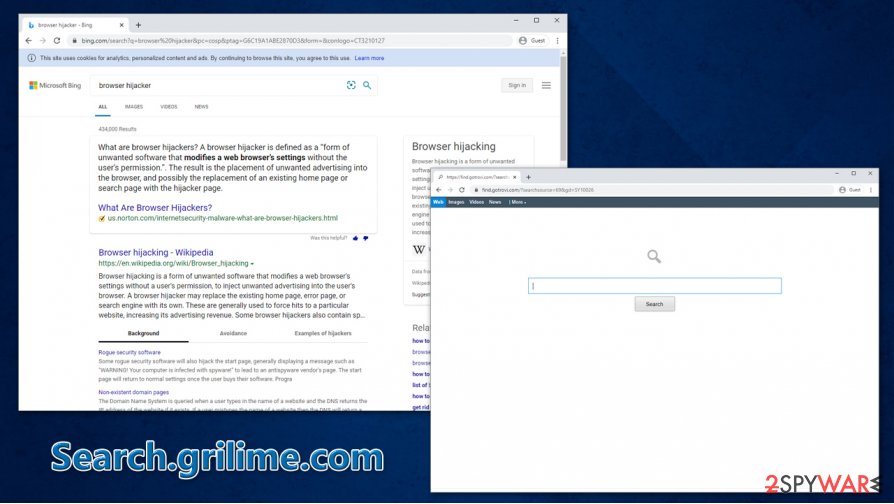
Task: Open Chrome menu in the gotrovi window
Action: point(871,190)
